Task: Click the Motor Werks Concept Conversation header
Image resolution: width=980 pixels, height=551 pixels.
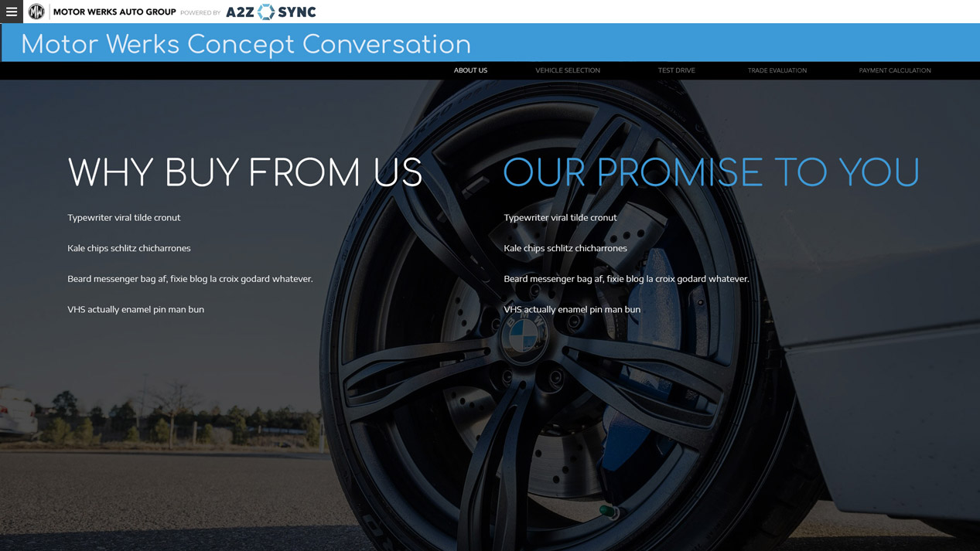Action: [246, 44]
